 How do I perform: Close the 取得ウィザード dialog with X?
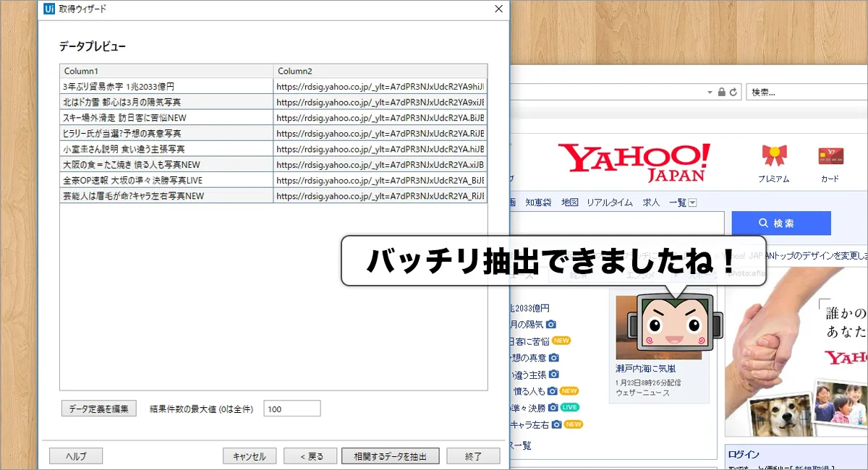click(498, 9)
